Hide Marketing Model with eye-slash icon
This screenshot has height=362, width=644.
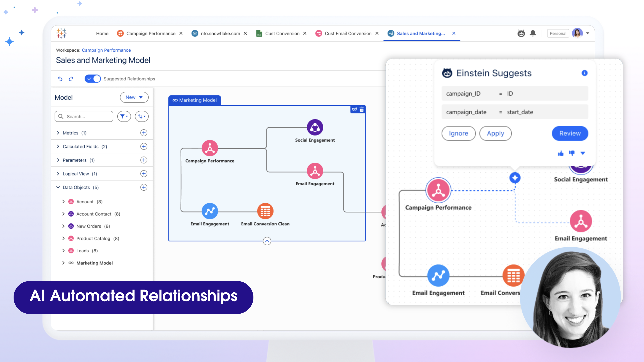tap(354, 109)
